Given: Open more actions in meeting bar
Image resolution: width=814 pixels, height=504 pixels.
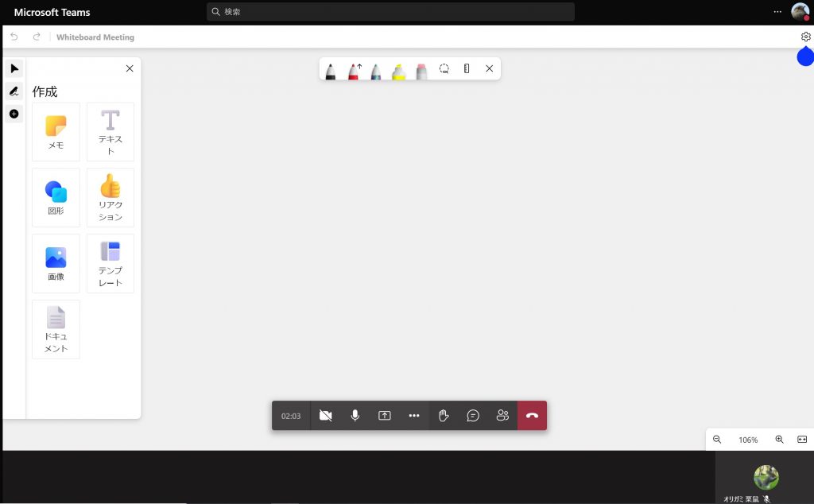Looking at the screenshot, I should (x=414, y=416).
